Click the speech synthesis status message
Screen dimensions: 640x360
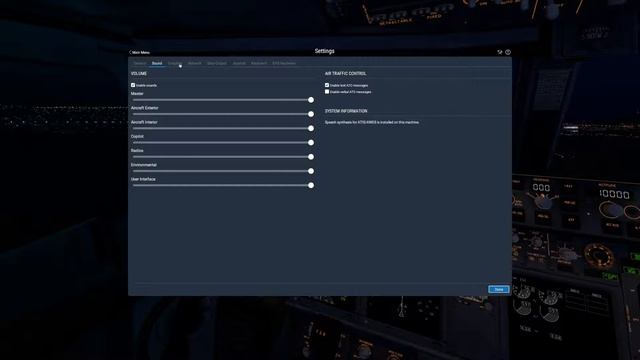coord(372,122)
